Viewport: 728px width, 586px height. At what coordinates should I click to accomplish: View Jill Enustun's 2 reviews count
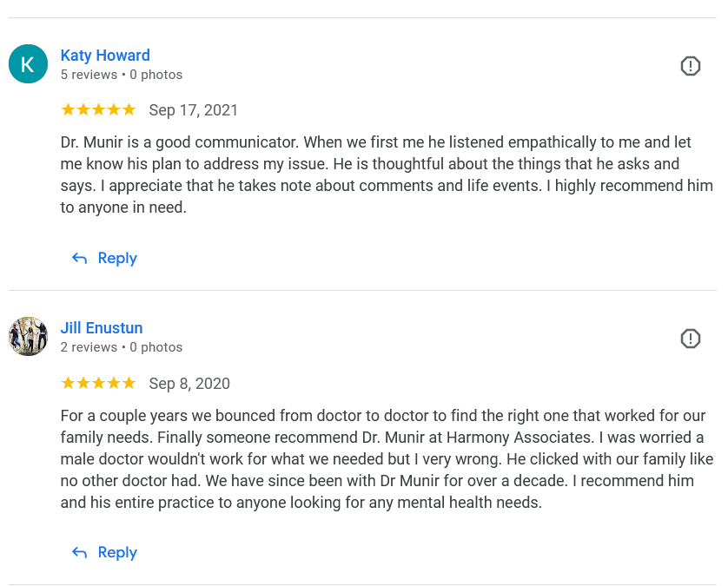click(89, 348)
